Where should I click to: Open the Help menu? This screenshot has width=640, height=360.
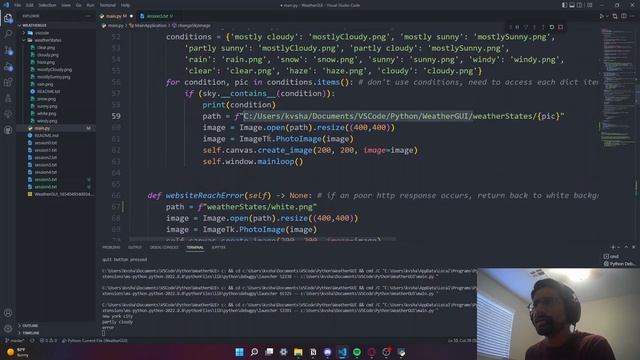click(125, 5)
